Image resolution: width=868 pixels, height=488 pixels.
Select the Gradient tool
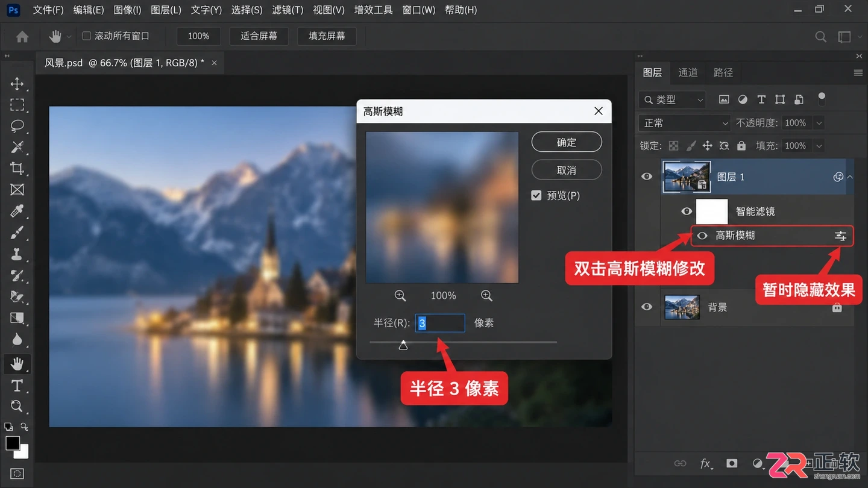click(x=17, y=318)
